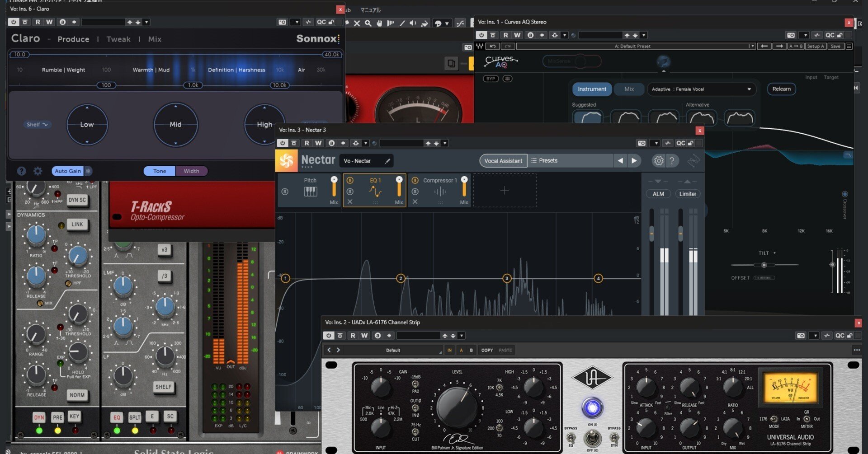
Task: Open the UADx LA-6176 Cubase preset dropdown arrow
Action: [462, 336]
